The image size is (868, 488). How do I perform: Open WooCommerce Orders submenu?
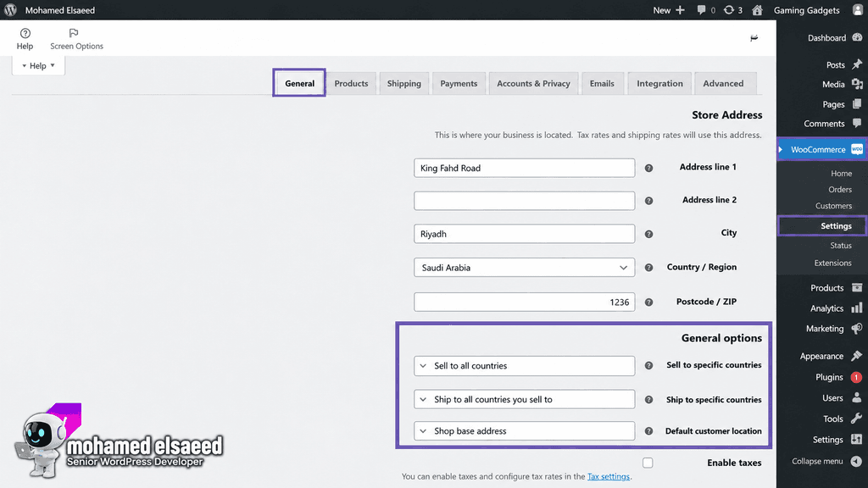[x=840, y=189]
